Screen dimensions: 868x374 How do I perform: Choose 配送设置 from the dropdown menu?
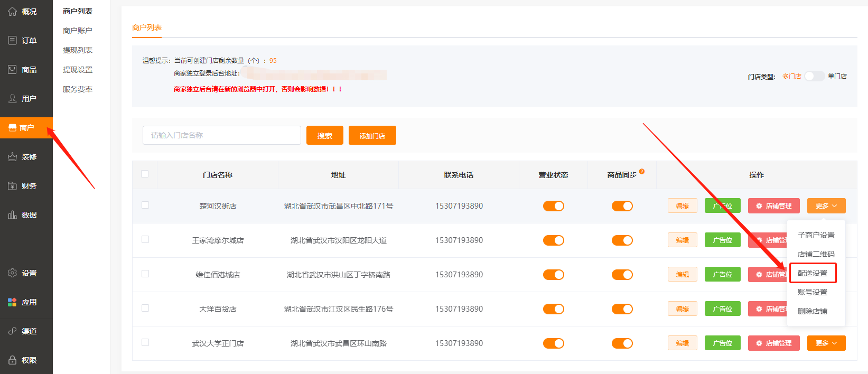pyautogui.click(x=813, y=273)
